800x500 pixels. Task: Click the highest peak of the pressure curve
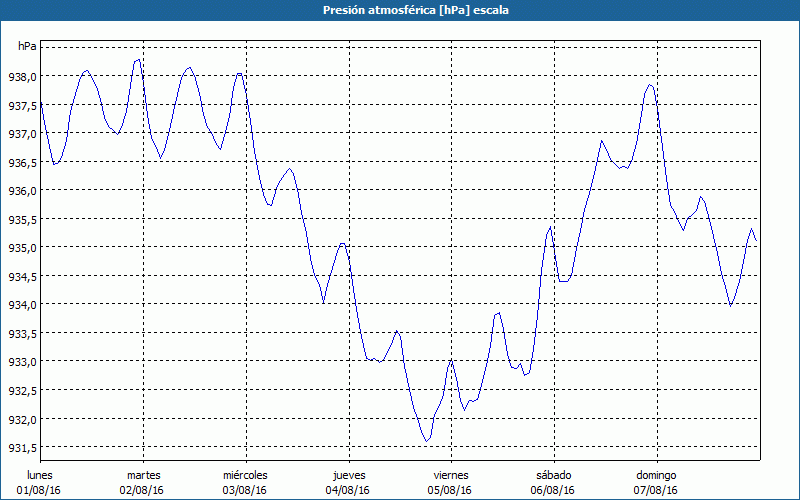[x=138, y=60]
